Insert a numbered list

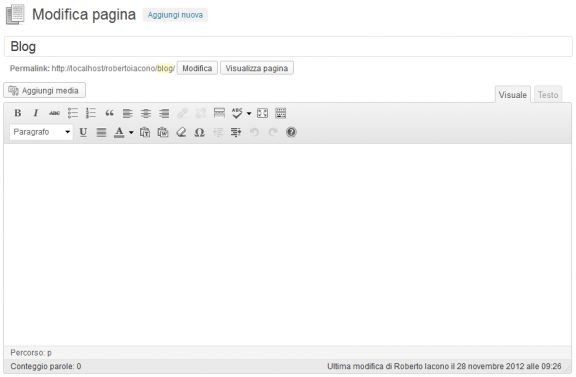pos(91,113)
